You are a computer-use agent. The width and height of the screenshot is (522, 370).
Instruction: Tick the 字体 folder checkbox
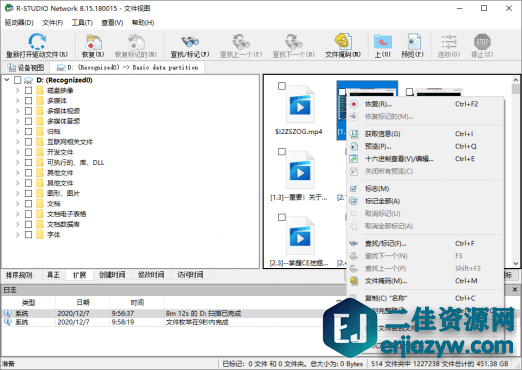[x=28, y=235]
